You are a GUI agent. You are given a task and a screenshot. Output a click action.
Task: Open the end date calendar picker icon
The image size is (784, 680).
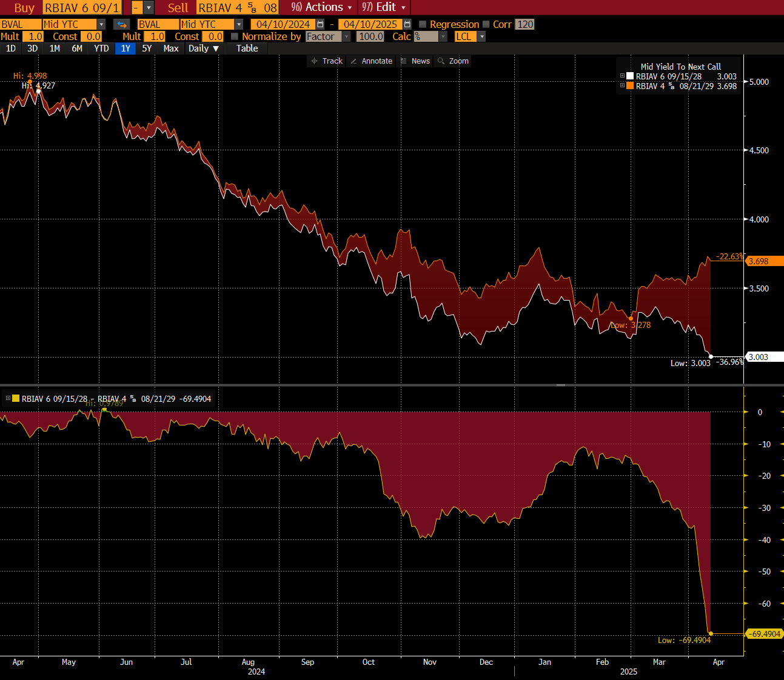pyautogui.click(x=407, y=24)
